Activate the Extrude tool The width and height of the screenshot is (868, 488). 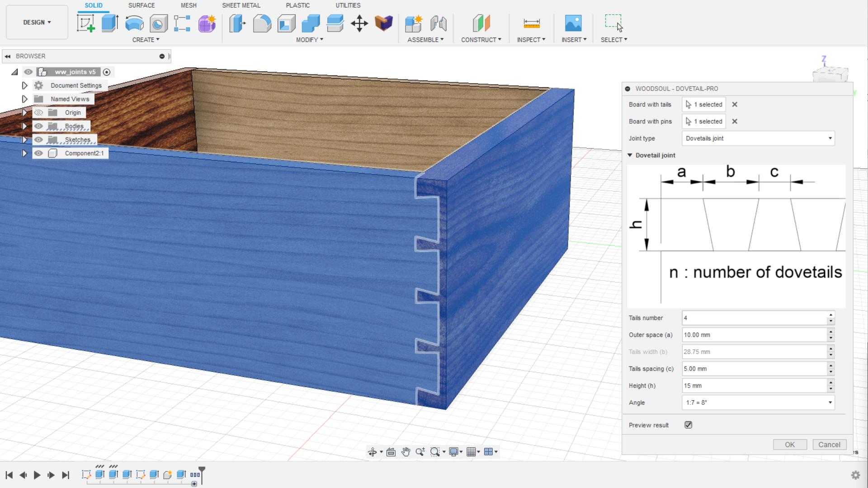click(x=109, y=23)
